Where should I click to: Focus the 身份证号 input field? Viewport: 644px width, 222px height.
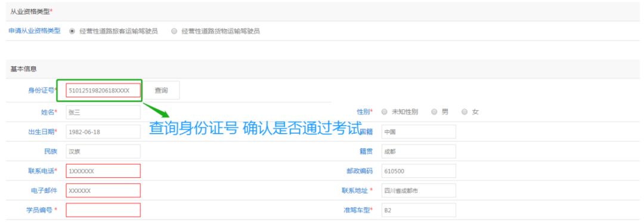point(103,91)
